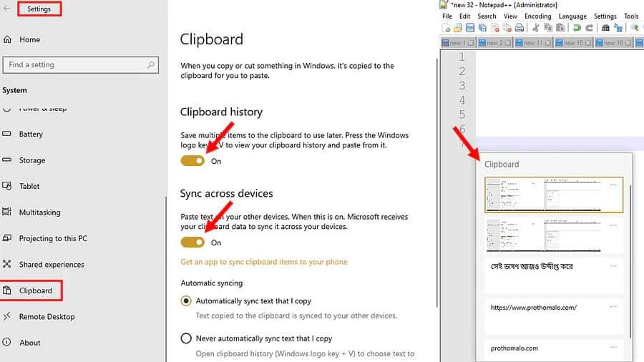The image size is (644, 362).
Task: Switch to the new 1 tab
Action: tap(457, 43)
